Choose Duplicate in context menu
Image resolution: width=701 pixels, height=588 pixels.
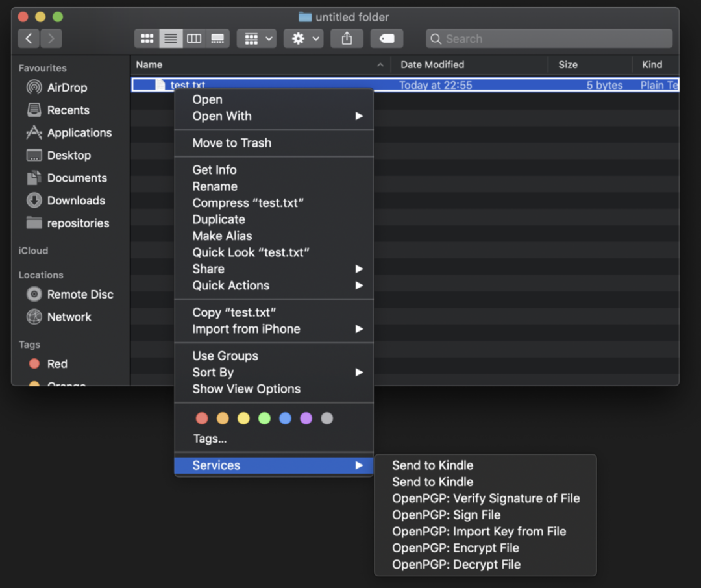[x=274, y=219]
